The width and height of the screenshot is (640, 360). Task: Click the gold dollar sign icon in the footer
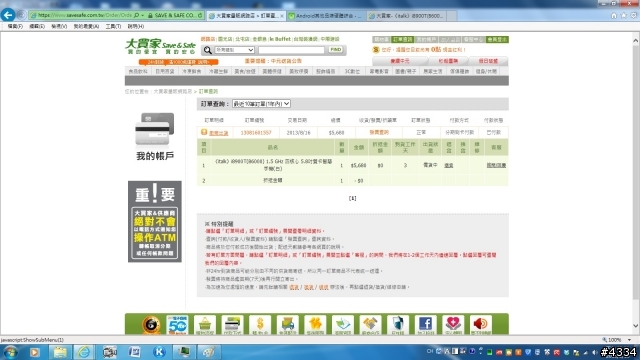click(260, 325)
